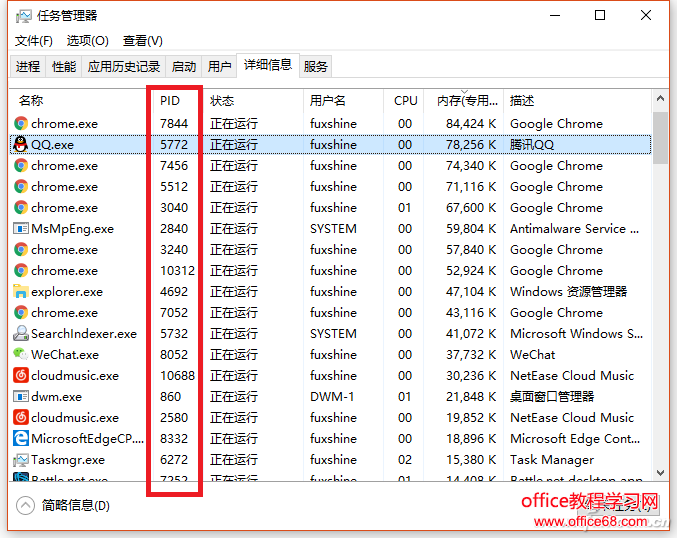
Task: Click chrome icon for PID 7456
Action: point(20,165)
